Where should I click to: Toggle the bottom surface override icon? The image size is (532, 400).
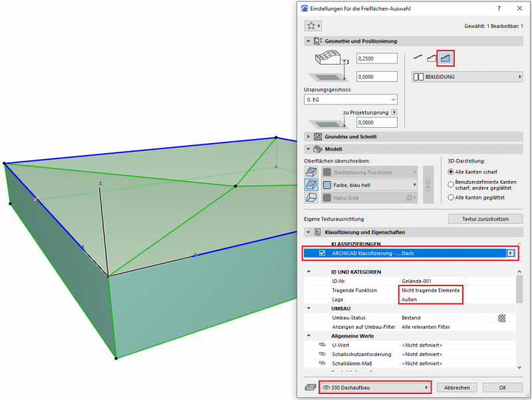coord(311,198)
